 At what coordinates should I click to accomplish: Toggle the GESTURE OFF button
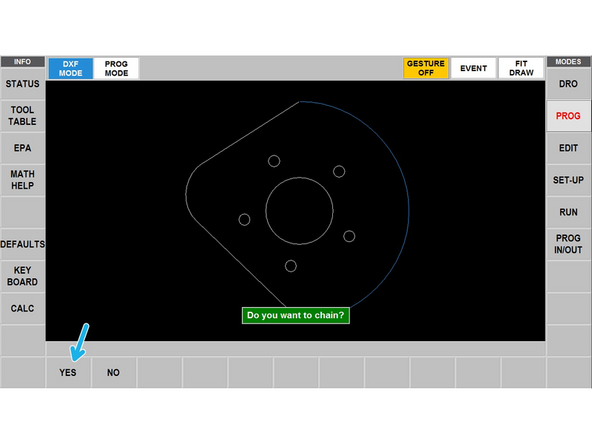pos(426,68)
